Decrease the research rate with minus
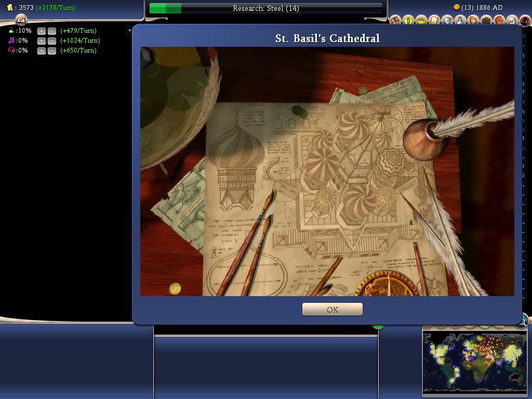532x399 pixels. [52, 31]
